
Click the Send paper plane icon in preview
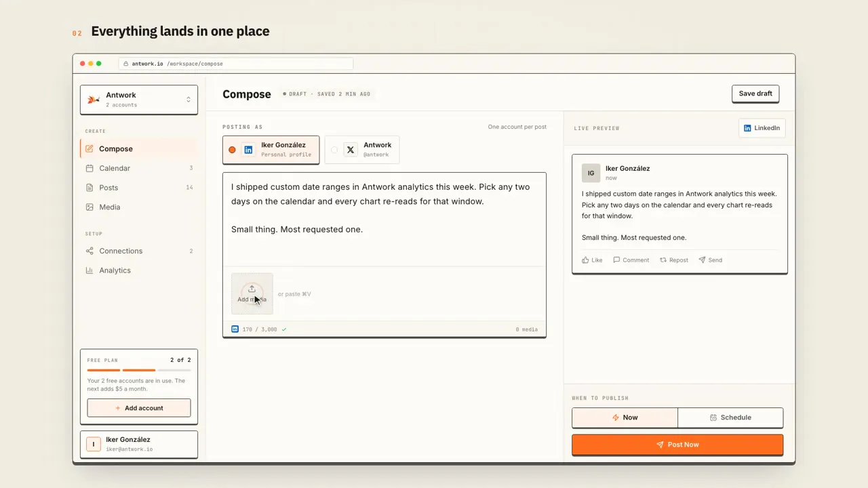tap(702, 260)
